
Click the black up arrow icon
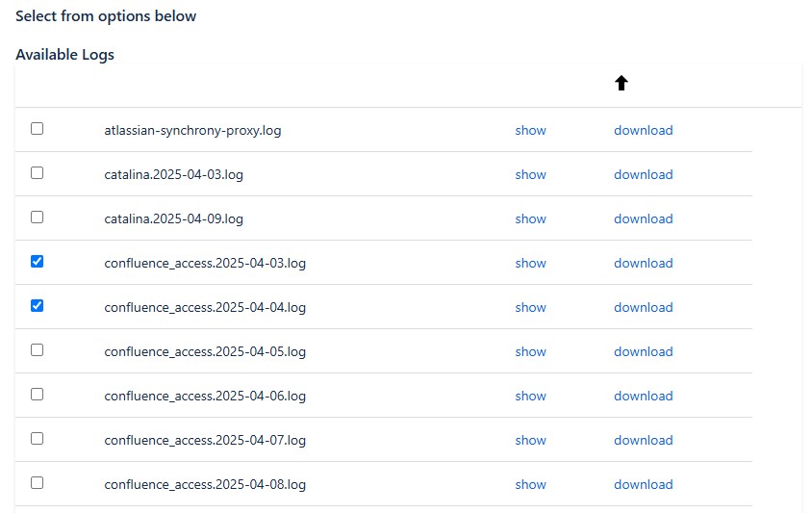pyautogui.click(x=621, y=84)
